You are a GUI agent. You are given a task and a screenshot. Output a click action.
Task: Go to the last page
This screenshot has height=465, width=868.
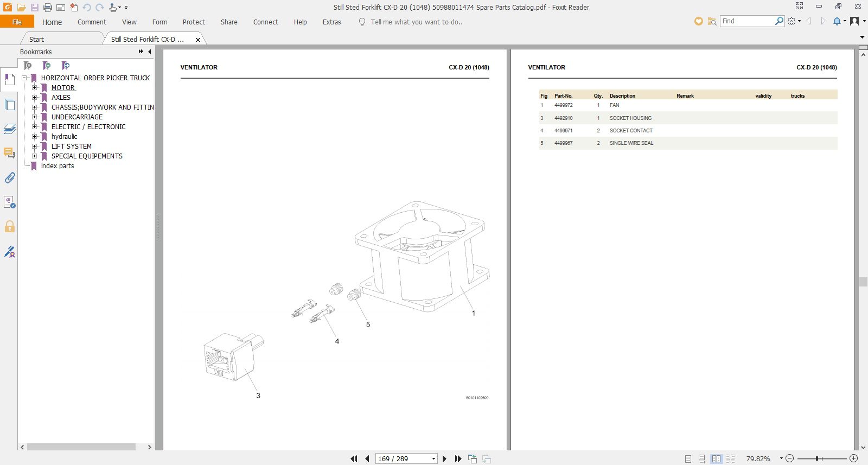pyautogui.click(x=458, y=458)
